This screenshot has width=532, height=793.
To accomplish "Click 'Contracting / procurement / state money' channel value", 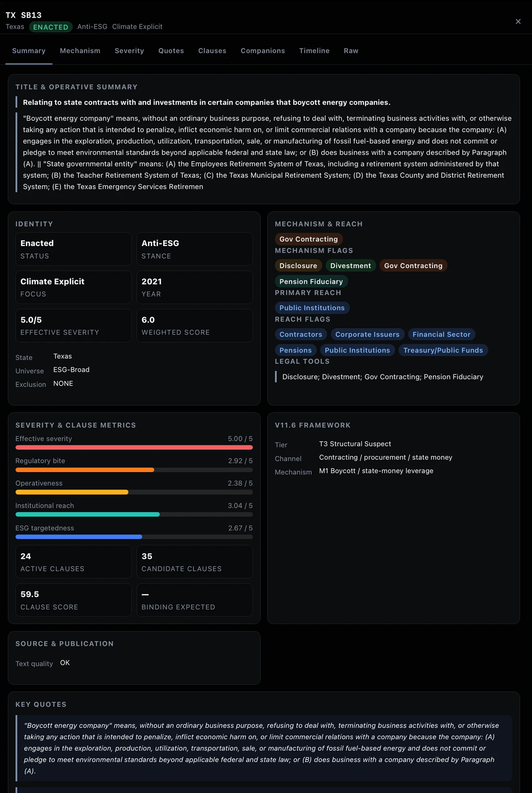I will click(x=385, y=457).
